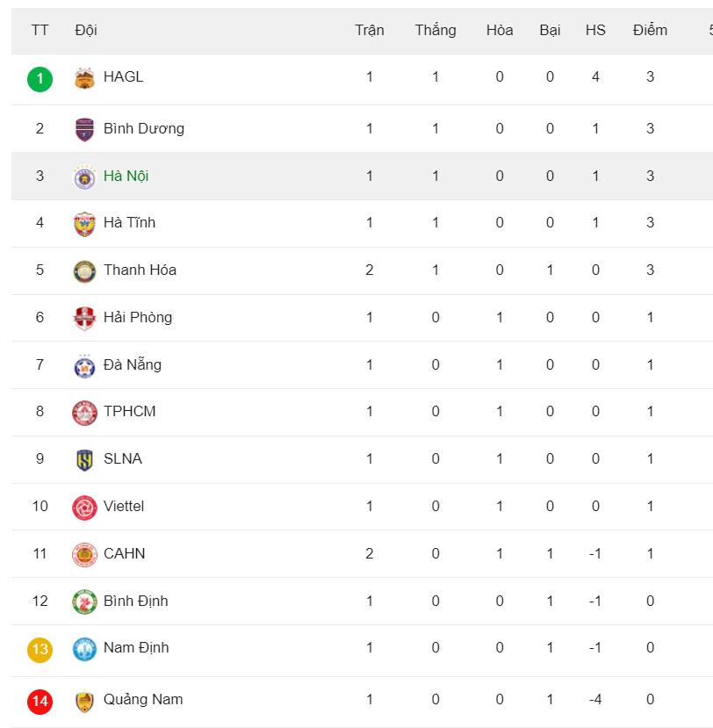Click the Viettel club logo
Viewport: 713px width, 728px height.
point(84,507)
